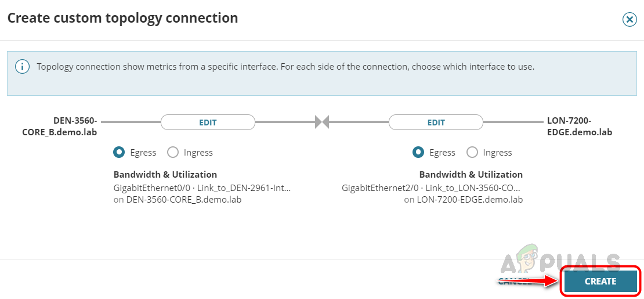
Task: Click the 'on LON-7200-EDGE.demo.lab' caption
Action: (463, 199)
